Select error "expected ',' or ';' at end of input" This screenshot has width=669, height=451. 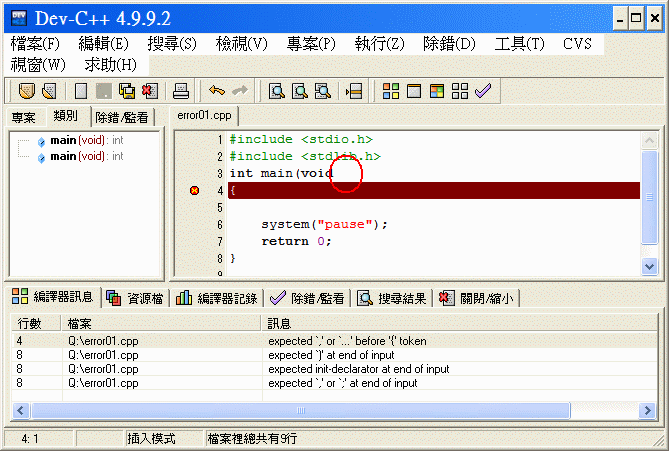point(334,383)
